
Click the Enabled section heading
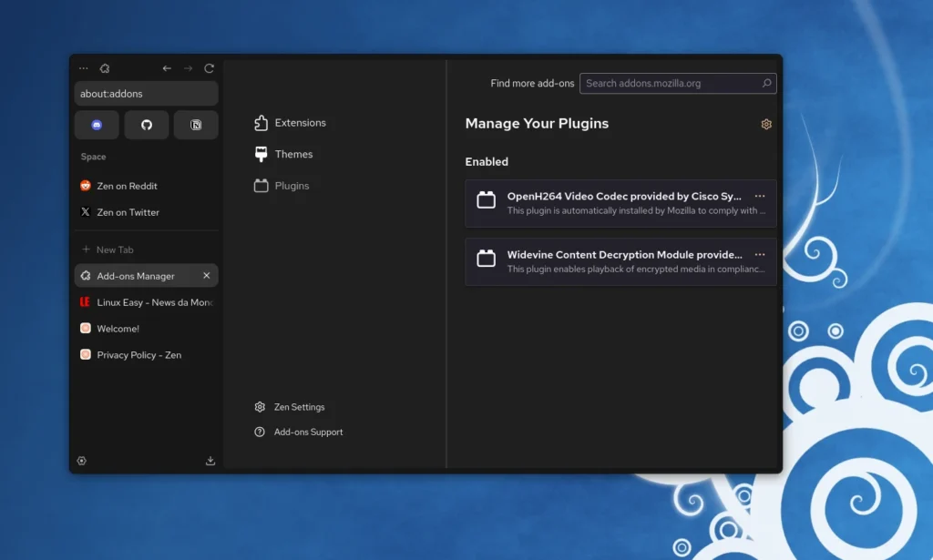(x=487, y=162)
